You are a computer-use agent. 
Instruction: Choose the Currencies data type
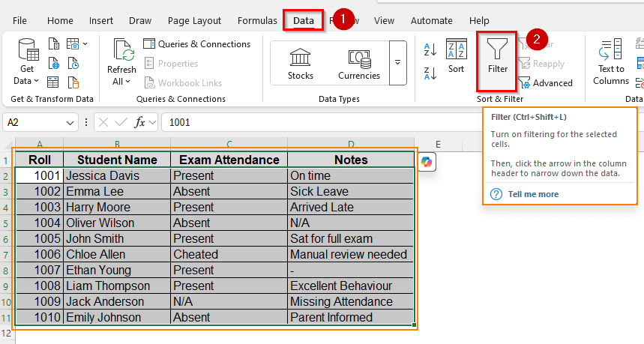(x=359, y=63)
